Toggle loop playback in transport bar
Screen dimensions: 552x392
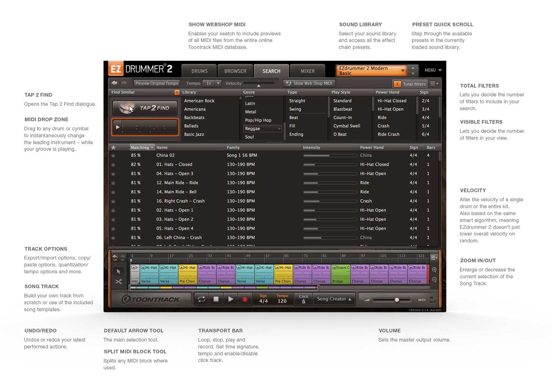(201, 299)
